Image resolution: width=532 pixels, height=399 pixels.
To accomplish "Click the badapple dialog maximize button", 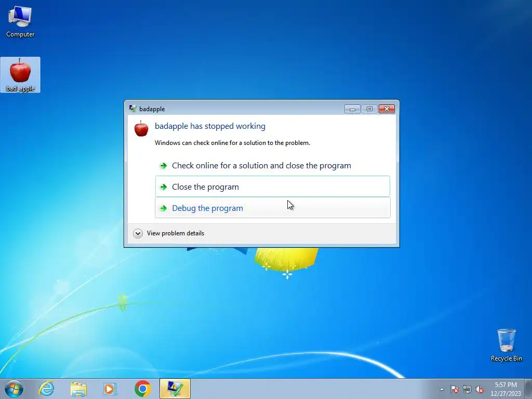I will pyautogui.click(x=369, y=109).
